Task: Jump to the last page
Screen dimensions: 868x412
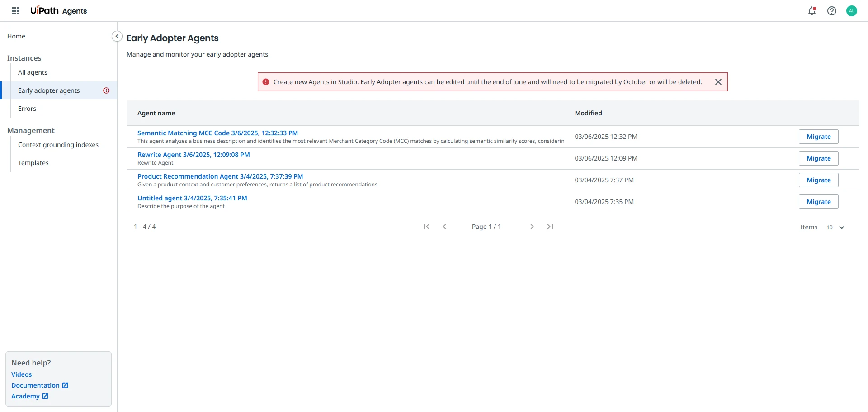Action: (550, 227)
